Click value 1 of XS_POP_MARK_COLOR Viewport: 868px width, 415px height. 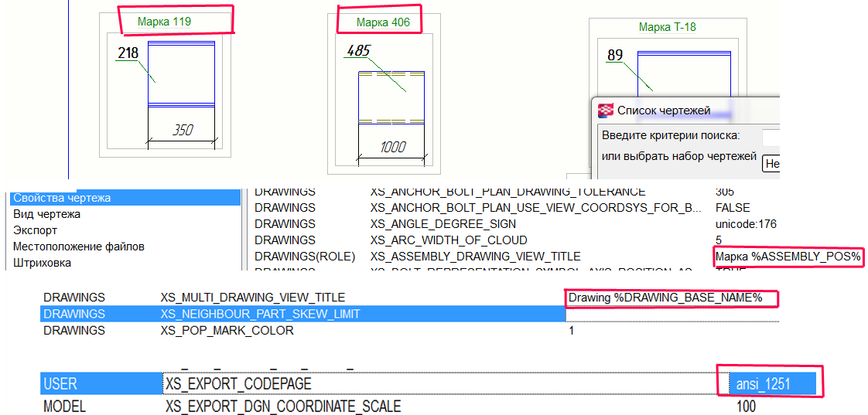tap(571, 331)
